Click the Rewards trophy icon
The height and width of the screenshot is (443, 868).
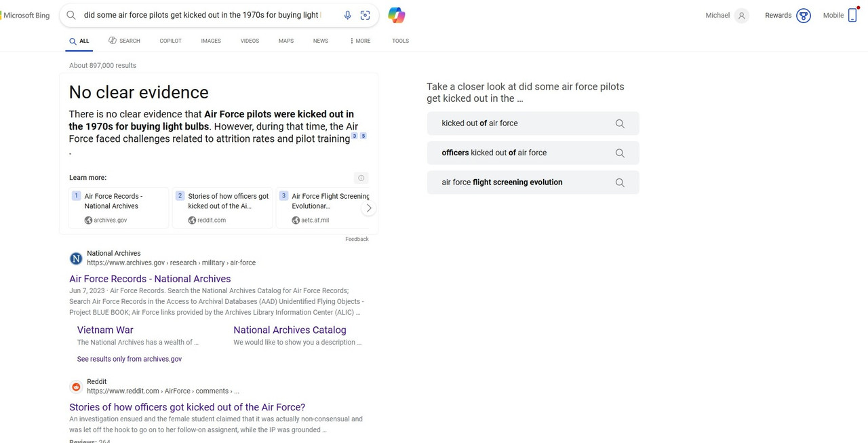(804, 16)
